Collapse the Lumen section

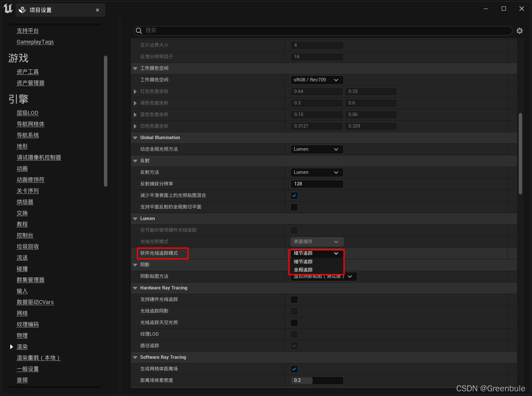[135, 218]
